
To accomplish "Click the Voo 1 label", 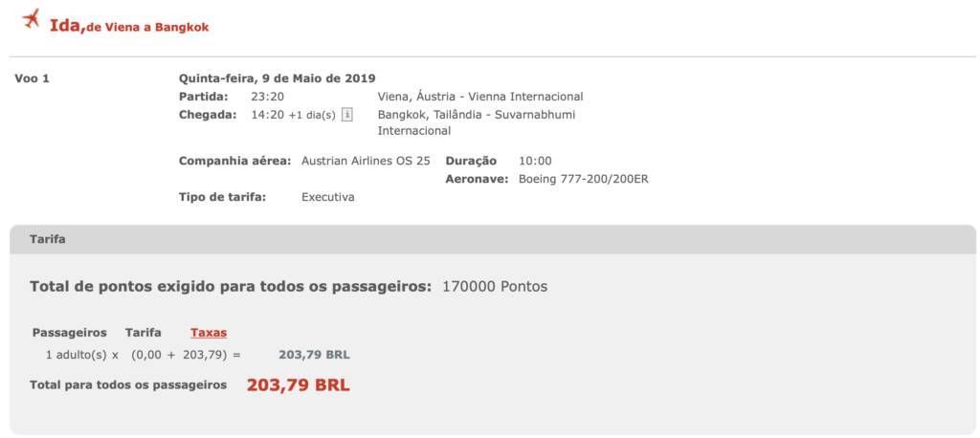I will point(32,78).
